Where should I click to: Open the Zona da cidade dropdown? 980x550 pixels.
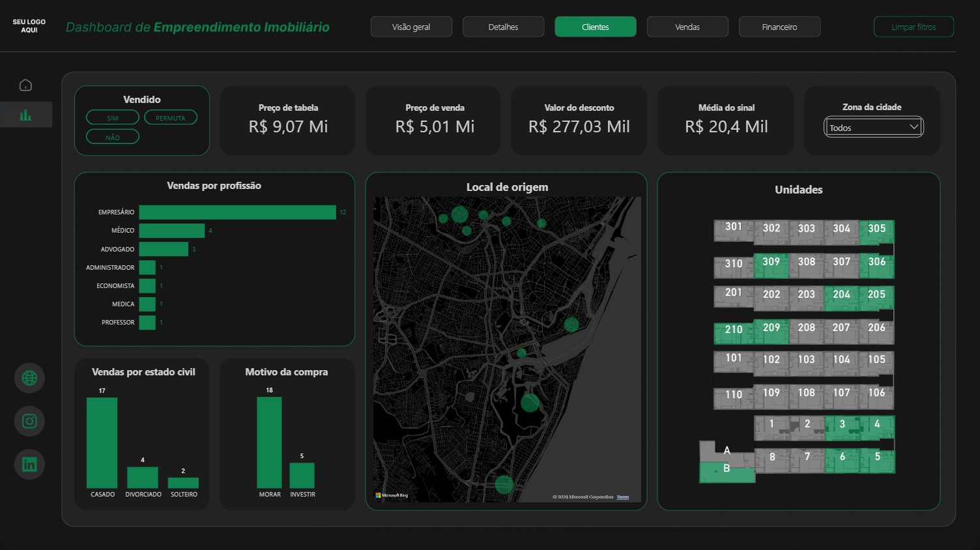[x=873, y=127]
